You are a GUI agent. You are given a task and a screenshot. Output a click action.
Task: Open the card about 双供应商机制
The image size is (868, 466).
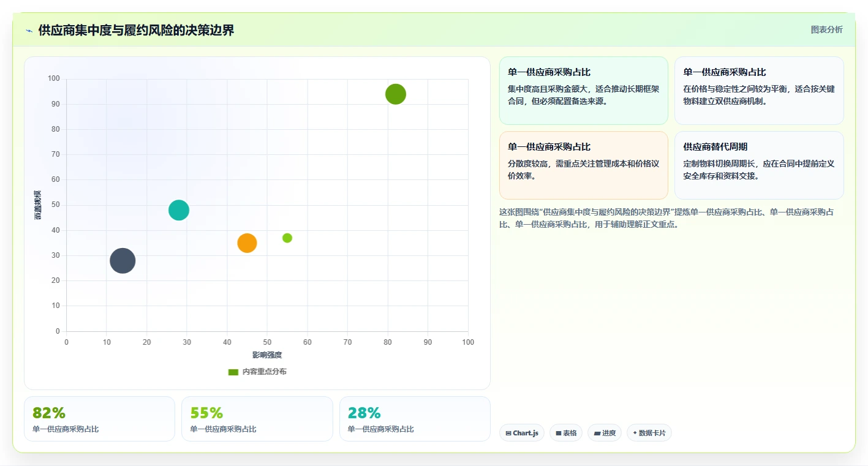coord(759,91)
